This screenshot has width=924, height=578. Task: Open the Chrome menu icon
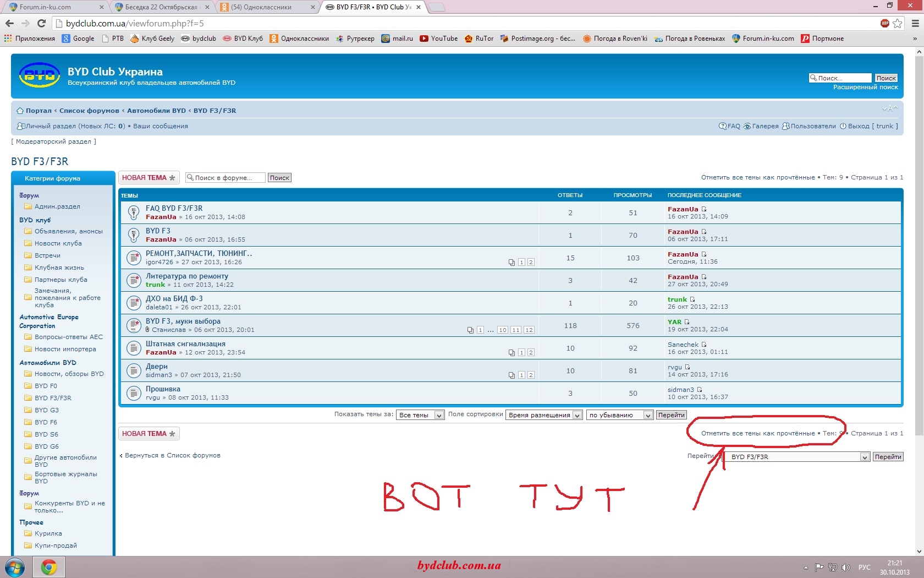915,23
